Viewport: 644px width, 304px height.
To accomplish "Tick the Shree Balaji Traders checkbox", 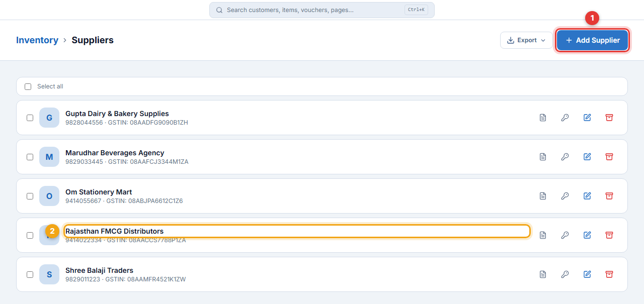I will (30, 274).
